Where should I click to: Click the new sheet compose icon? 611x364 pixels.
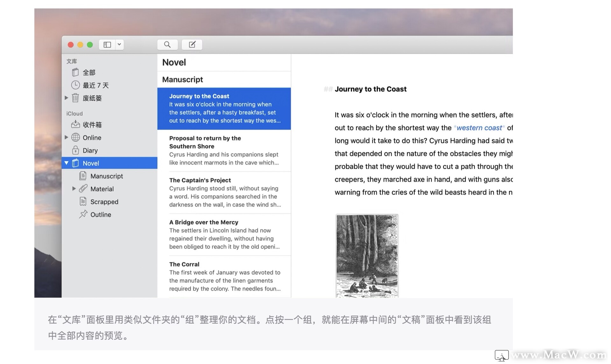192,45
